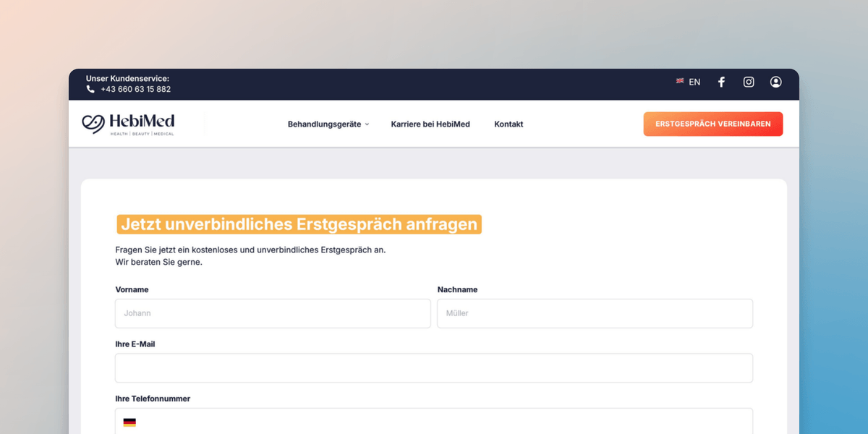Image resolution: width=868 pixels, height=434 pixels.
Task: Click the phone icon beside customer service number
Action: pos(90,89)
